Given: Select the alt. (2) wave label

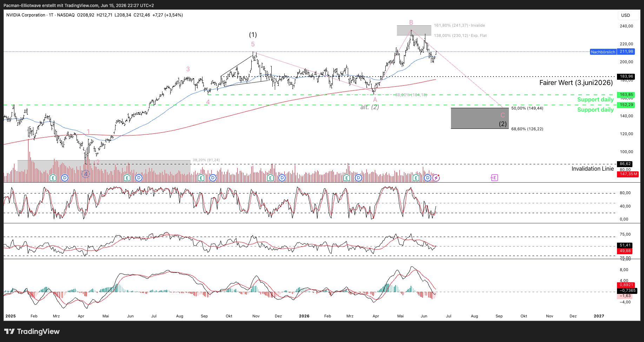Looking at the screenshot, I should [370, 107].
